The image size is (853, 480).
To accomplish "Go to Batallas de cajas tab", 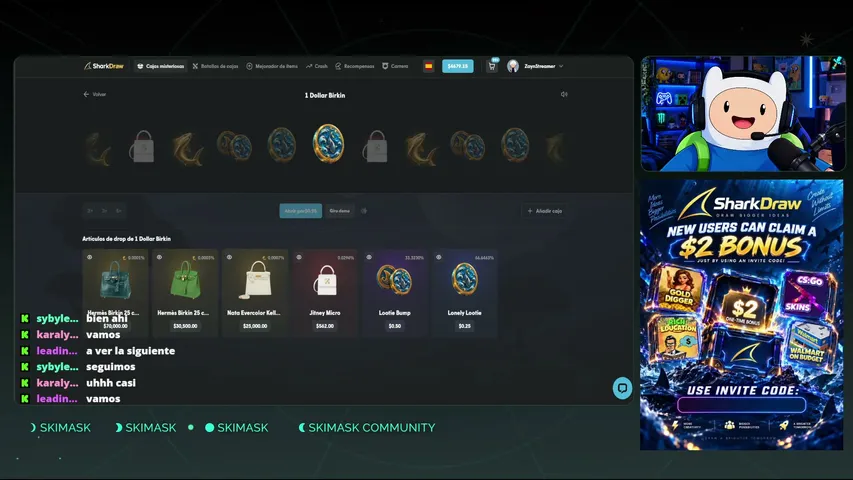I will (215, 66).
